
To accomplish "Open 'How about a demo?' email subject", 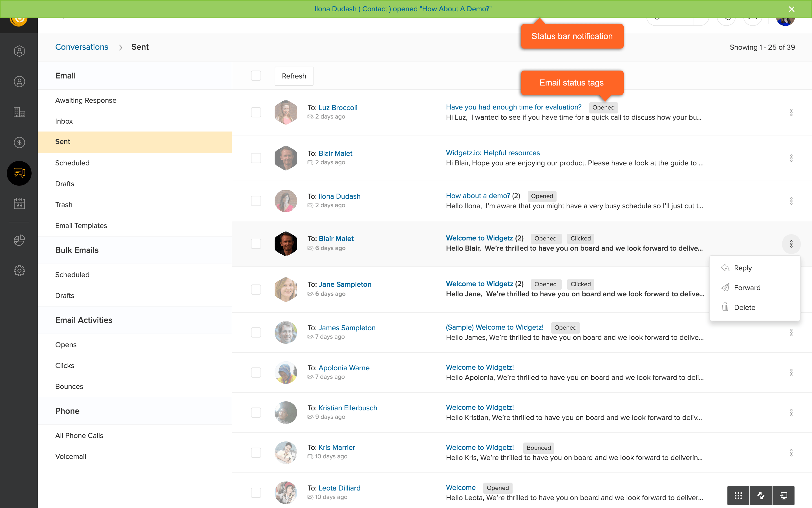I will coord(478,196).
